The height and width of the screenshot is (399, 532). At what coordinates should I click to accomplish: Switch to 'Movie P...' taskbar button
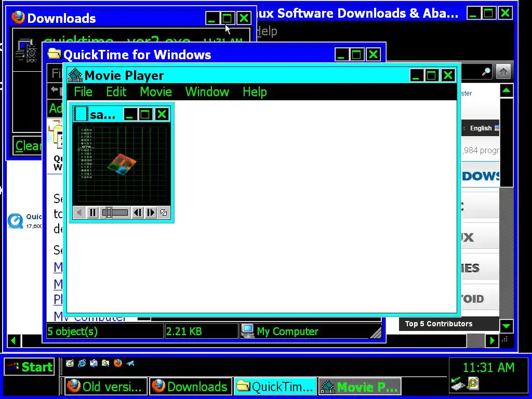[x=360, y=387]
